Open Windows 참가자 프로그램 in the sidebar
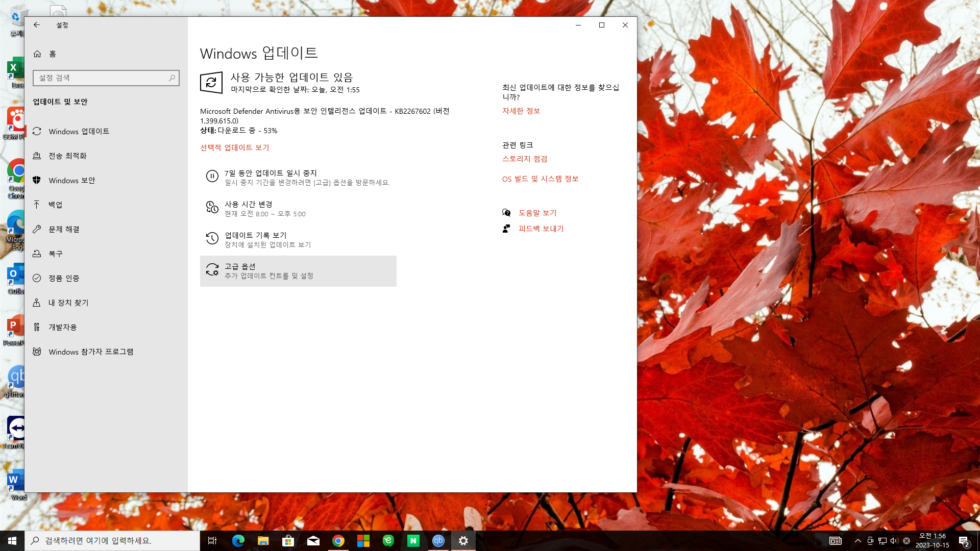980x551 pixels. pyautogui.click(x=106, y=352)
